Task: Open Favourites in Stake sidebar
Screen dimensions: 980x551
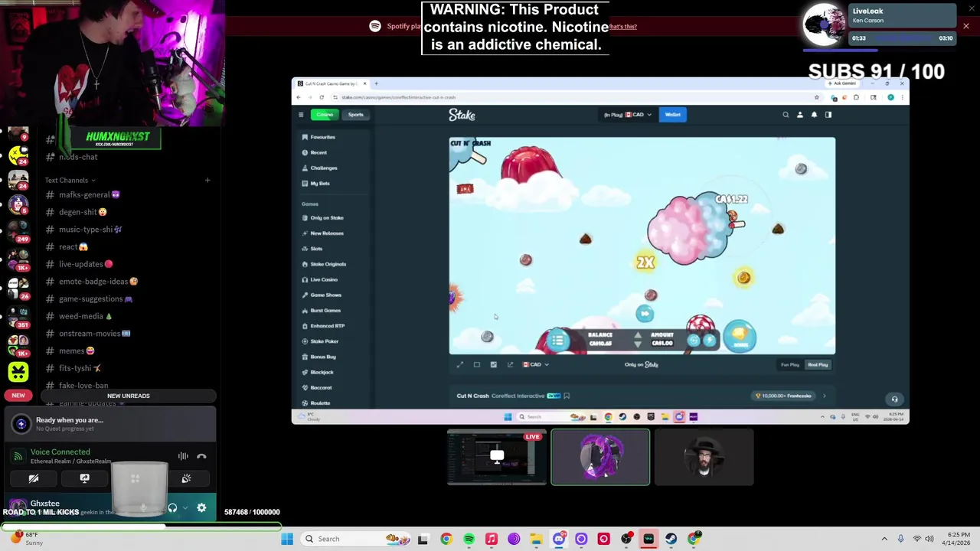Action: tap(319, 137)
